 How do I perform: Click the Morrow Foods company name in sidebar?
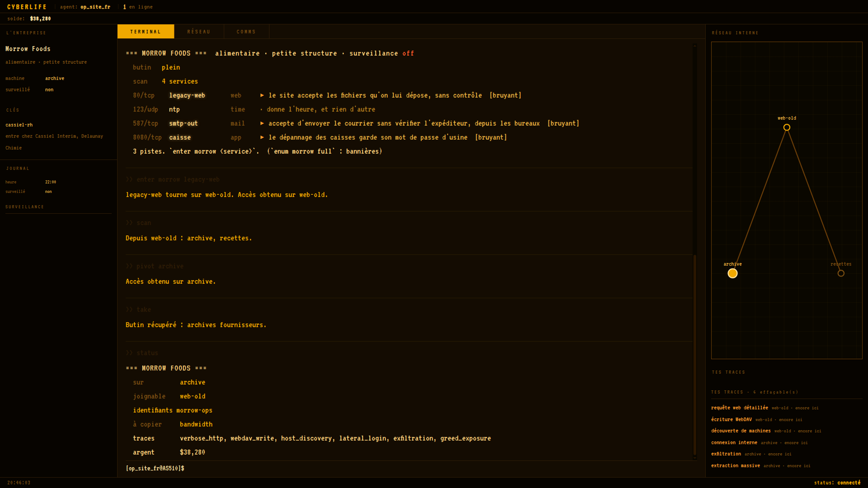coord(28,49)
